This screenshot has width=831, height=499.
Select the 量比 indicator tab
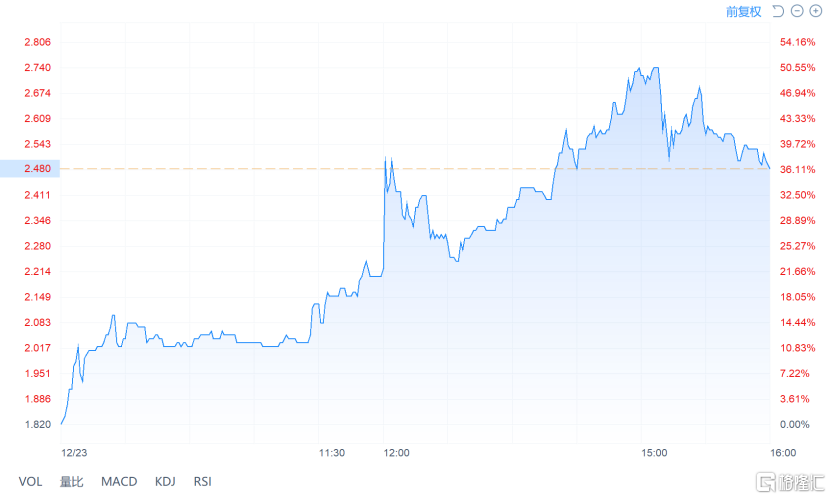pyautogui.click(x=72, y=482)
